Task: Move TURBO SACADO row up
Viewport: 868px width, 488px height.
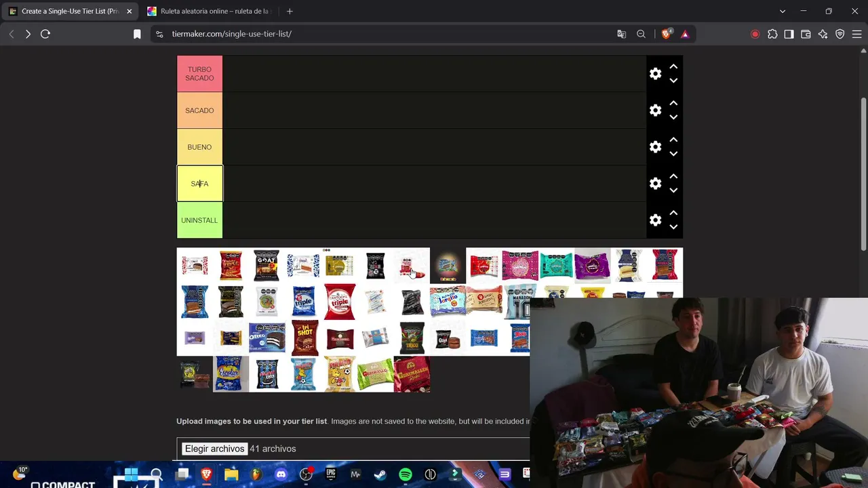Action: [x=673, y=66]
